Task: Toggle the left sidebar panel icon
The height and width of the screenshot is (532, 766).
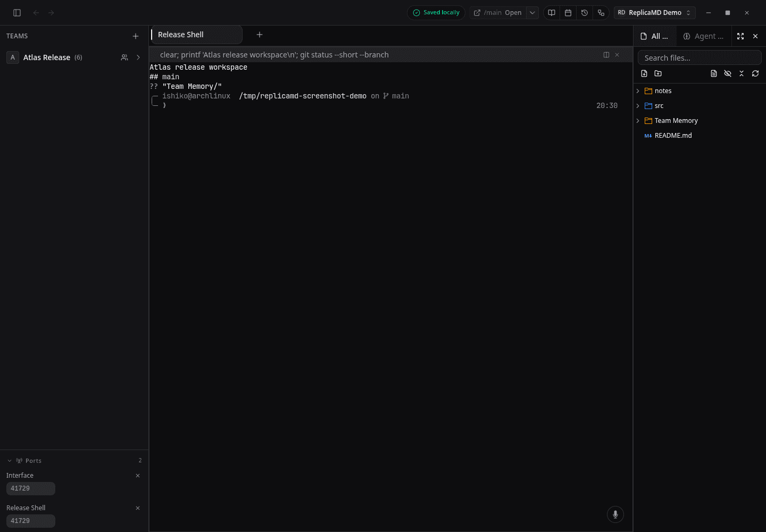Action: click(x=17, y=13)
